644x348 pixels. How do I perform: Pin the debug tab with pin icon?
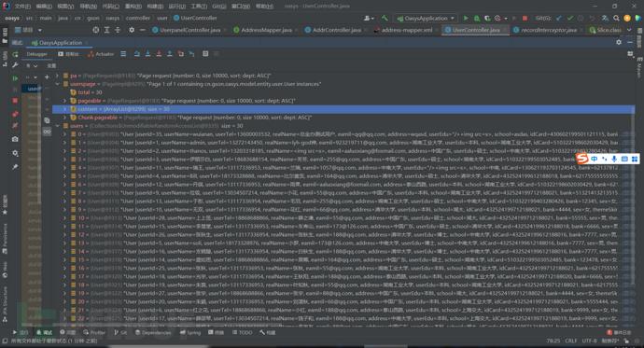coord(15,167)
